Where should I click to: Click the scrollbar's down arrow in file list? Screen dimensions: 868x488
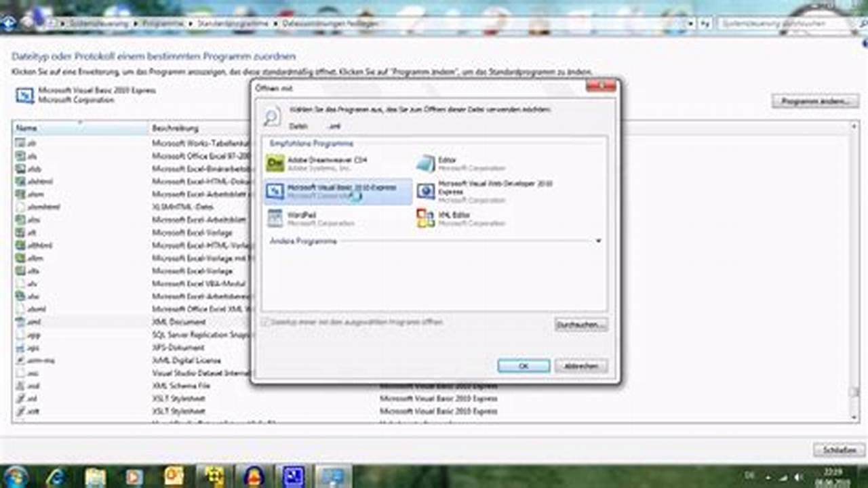pyautogui.click(x=854, y=416)
